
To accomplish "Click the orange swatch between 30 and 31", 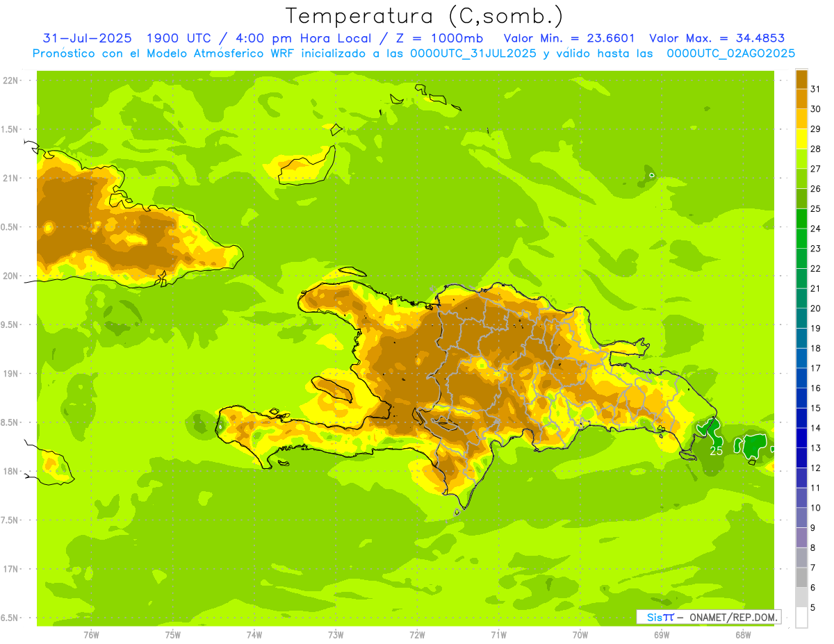I will pyautogui.click(x=801, y=99).
